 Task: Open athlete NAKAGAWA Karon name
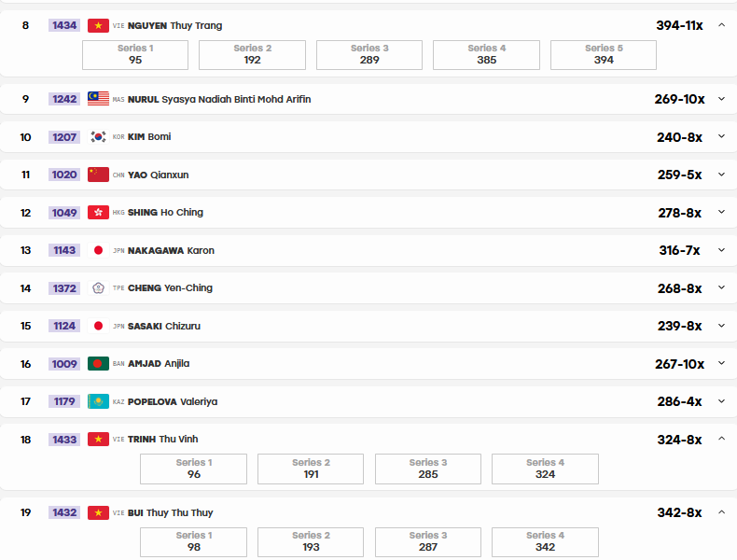click(171, 250)
